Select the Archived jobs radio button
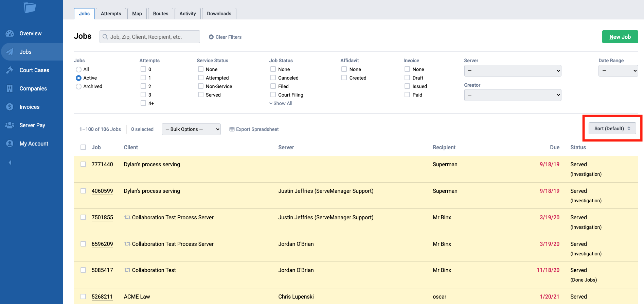This screenshot has width=644, height=304. click(x=78, y=86)
